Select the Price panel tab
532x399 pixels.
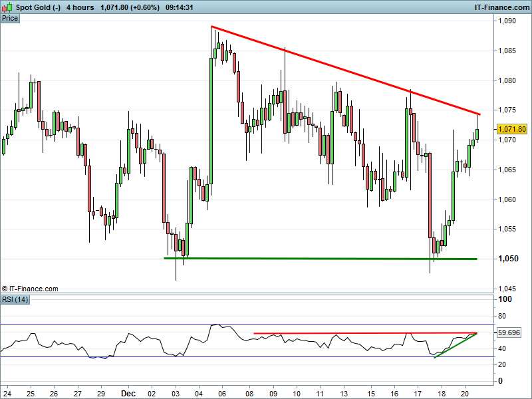pyautogui.click(x=10, y=18)
